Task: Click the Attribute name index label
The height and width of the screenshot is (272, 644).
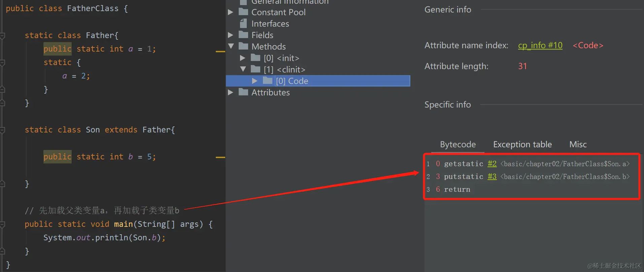Action: click(466, 45)
